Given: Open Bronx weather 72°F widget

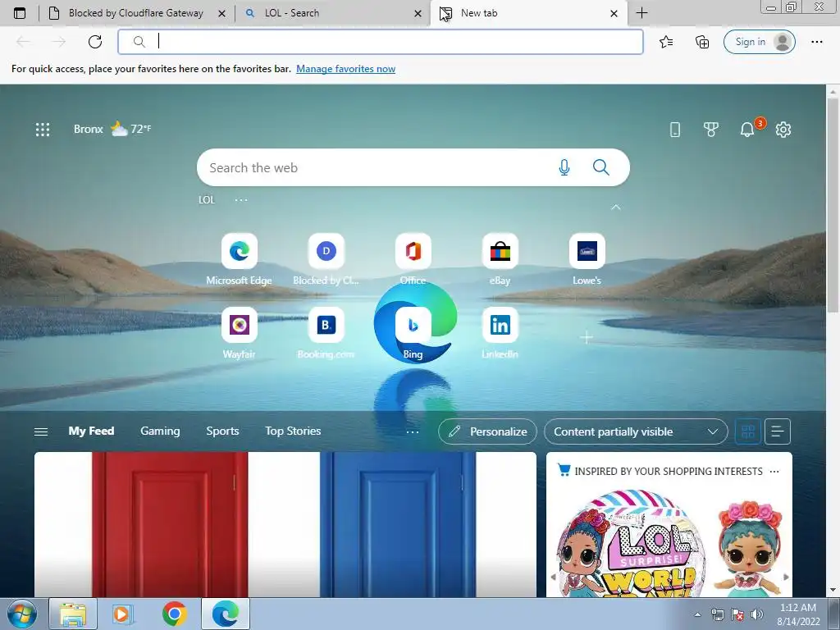Looking at the screenshot, I should pos(112,129).
